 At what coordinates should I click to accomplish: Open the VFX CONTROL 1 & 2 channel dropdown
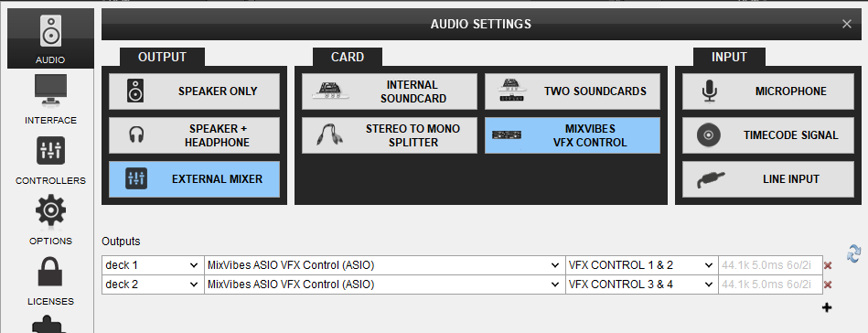click(x=641, y=265)
